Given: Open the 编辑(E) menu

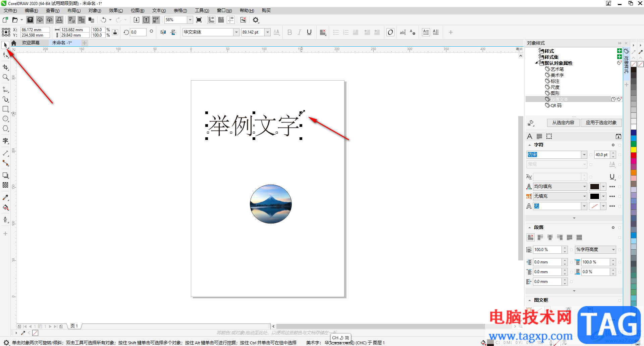Looking at the screenshot, I should coord(32,10).
